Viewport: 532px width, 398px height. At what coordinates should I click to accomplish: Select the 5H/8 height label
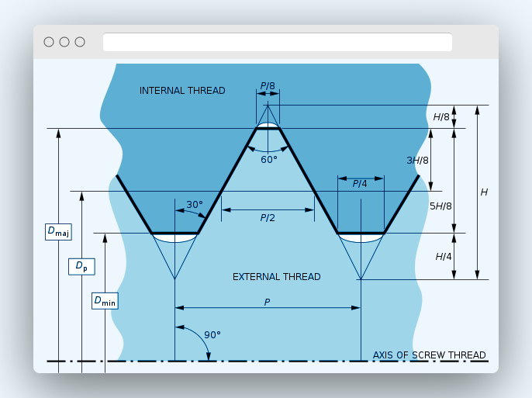click(x=440, y=206)
